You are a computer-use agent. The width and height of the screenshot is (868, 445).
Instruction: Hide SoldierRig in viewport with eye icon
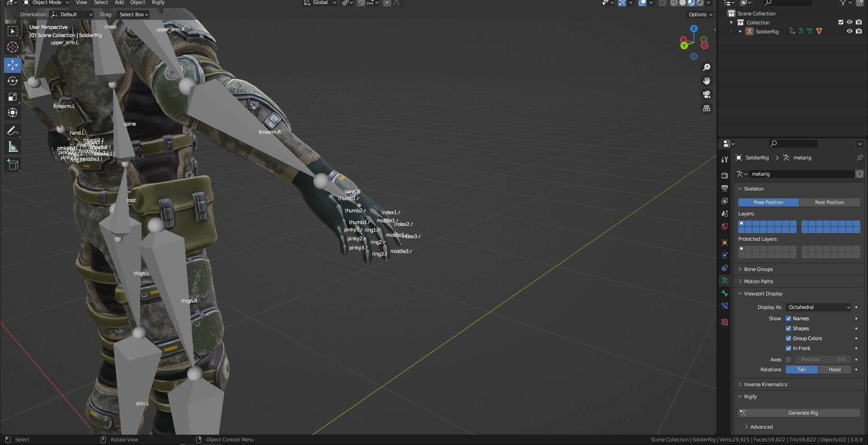point(849,31)
